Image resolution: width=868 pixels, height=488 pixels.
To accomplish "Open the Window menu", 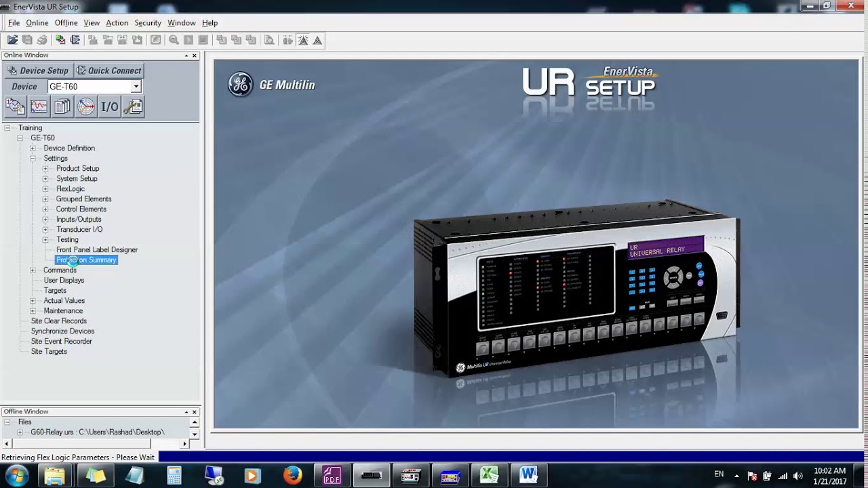I will [x=182, y=23].
